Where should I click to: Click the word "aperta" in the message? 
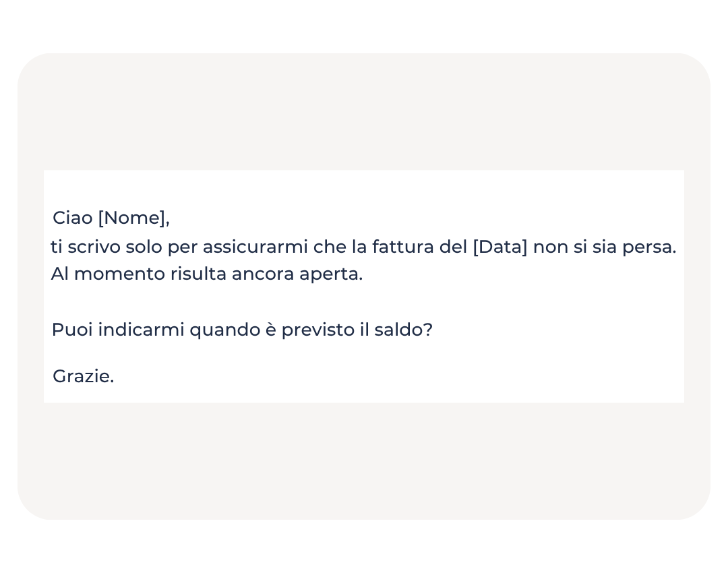(x=330, y=274)
